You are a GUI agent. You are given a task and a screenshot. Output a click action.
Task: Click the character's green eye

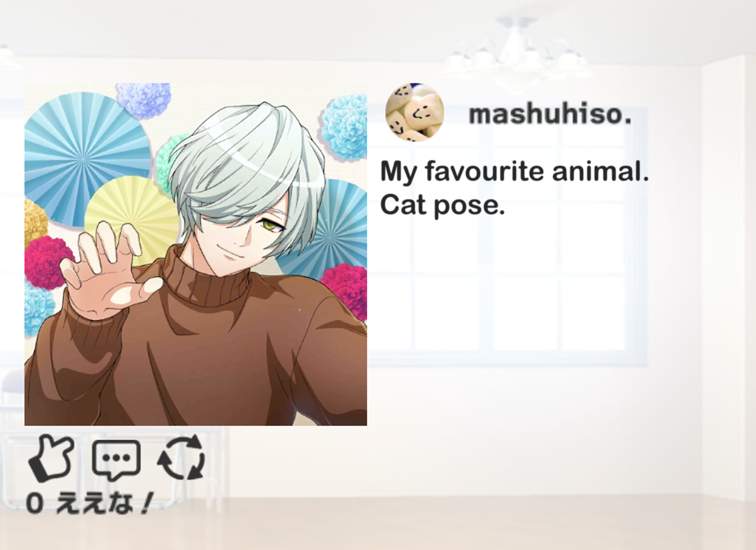coord(275,226)
